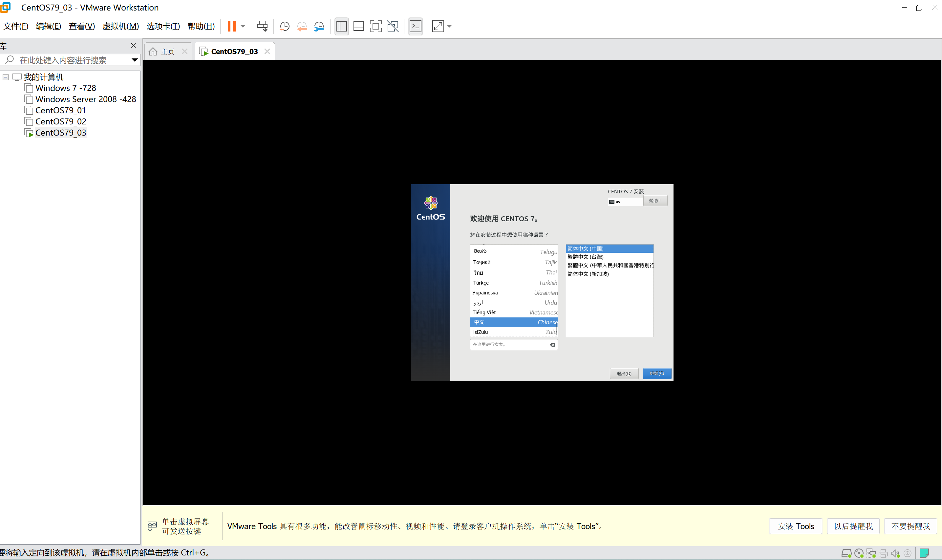Image resolution: width=942 pixels, height=560 pixels.
Task: Open the 查看(V) menu
Action: (81, 26)
